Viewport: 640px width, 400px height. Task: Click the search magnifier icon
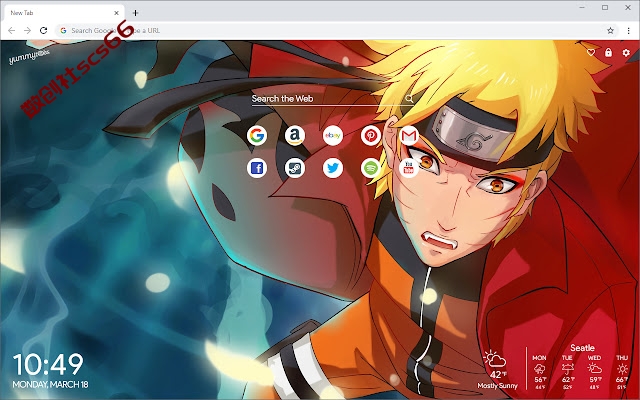[x=409, y=98]
